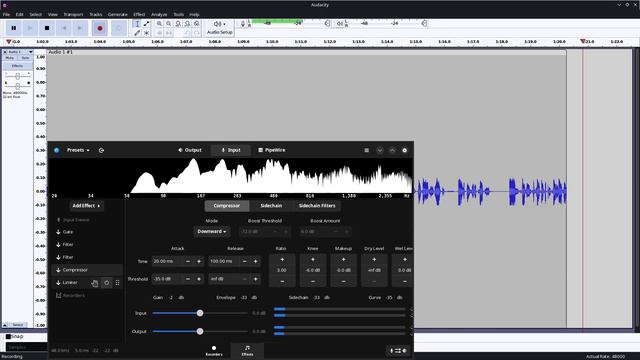This screenshot has height=360, width=640.
Task: Switch to the Output tab
Action: [x=190, y=150]
